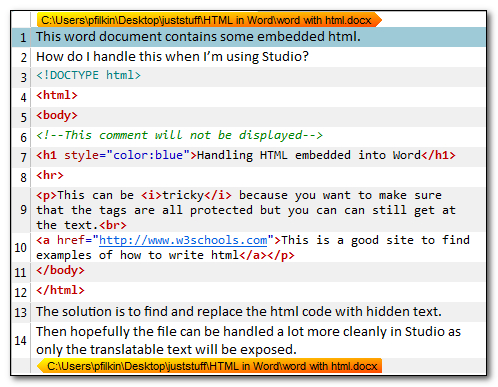The width and height of the screenshot is (498, 387).
Task: Click the word 'tricky' between italic tags
Action: [183, 195]
